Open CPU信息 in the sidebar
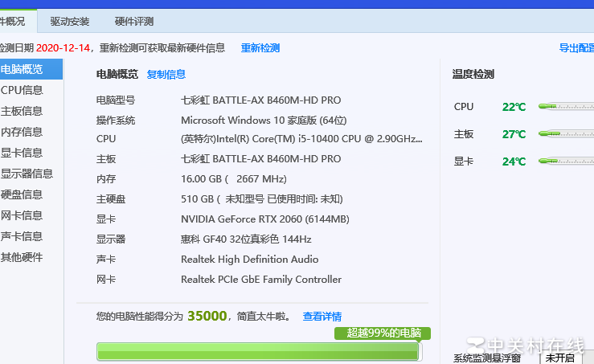594x364 pixels. (23, 91)
